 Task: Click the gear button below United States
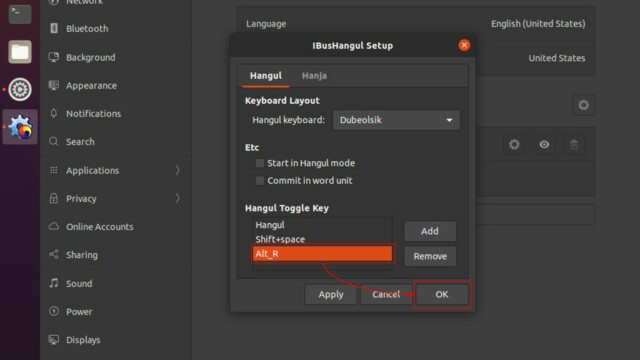pos(583,105)
